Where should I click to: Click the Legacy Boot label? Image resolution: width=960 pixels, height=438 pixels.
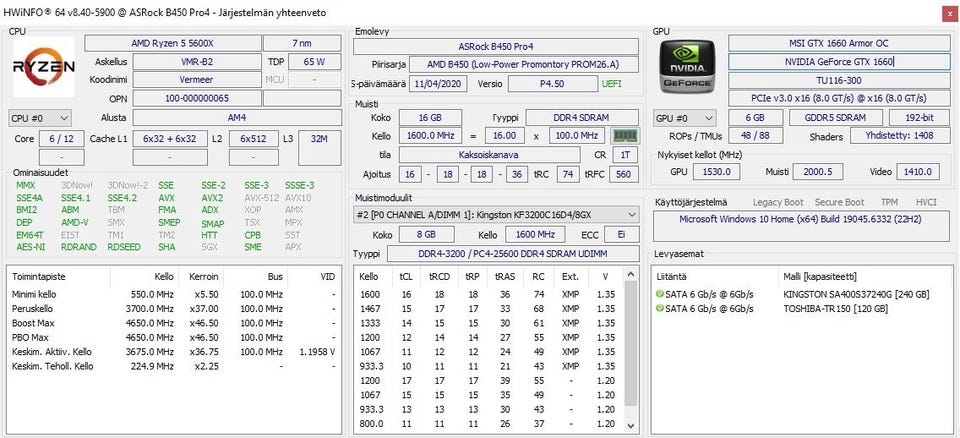pos(778,202)
